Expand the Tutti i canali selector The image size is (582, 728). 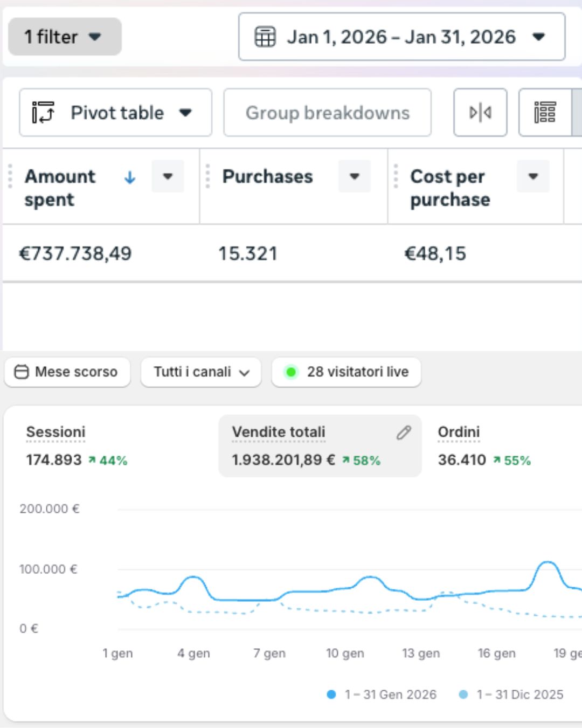pyautogui.click(x=201, y=372)
